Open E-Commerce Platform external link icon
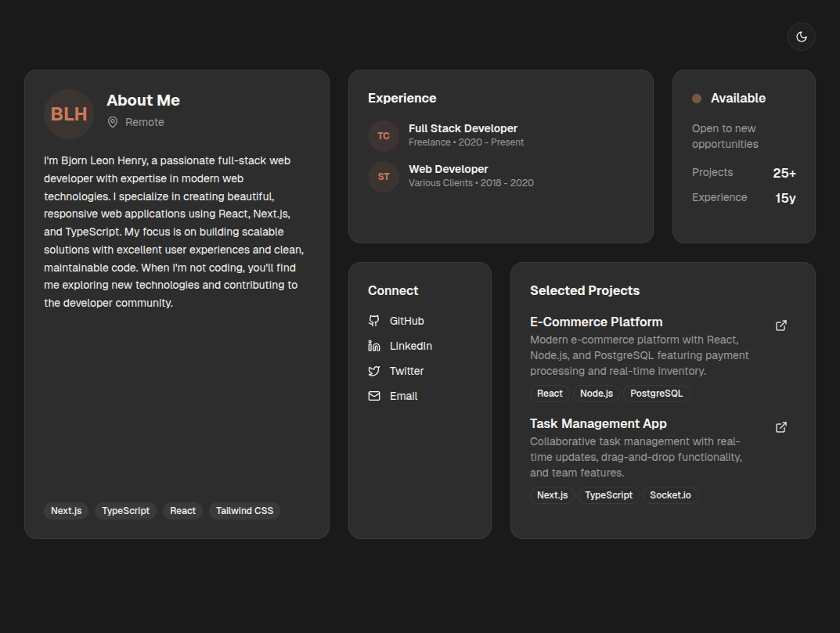Image resolution: width=840 pixels, height=633 pixels. 781,325
